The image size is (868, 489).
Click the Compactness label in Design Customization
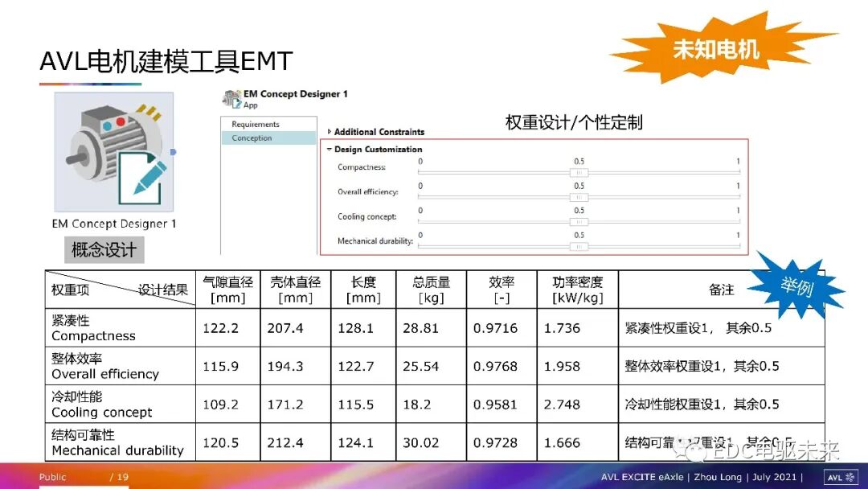[362, 167]
